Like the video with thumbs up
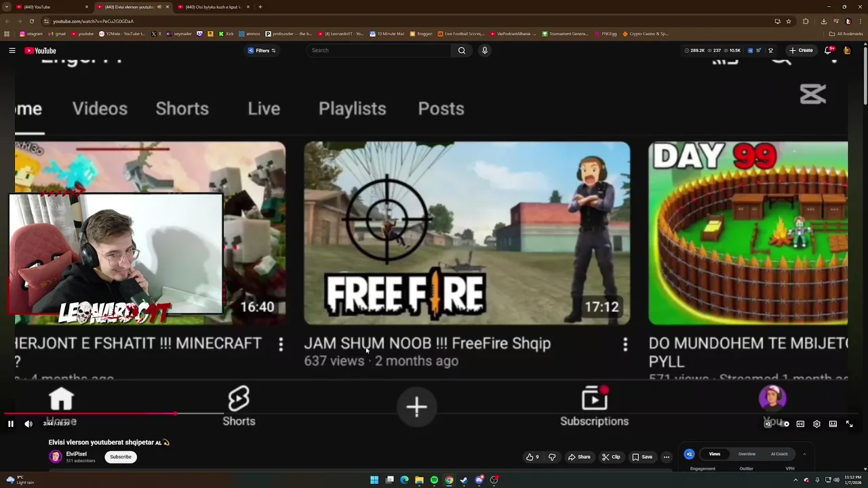Viewport: 868px width, 488px height. 533,457
